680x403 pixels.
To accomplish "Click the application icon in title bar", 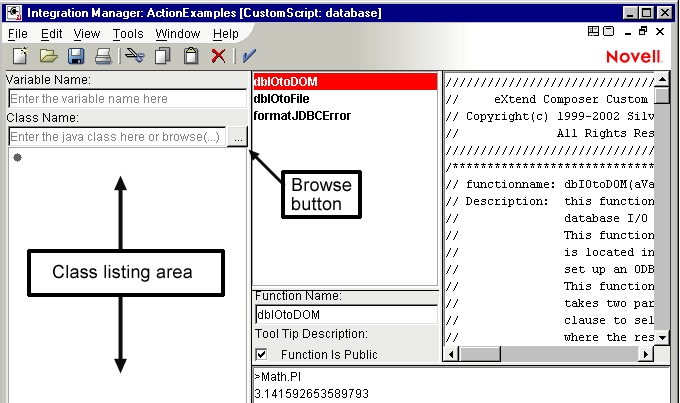I will (x=14, y=13).
